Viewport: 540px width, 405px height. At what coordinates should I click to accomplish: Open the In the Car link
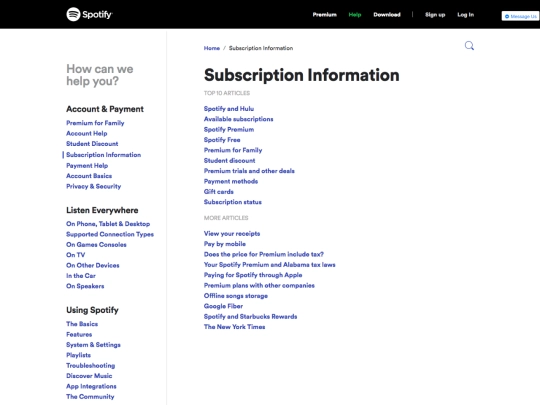pyautogui.click(x=81, y=276)
